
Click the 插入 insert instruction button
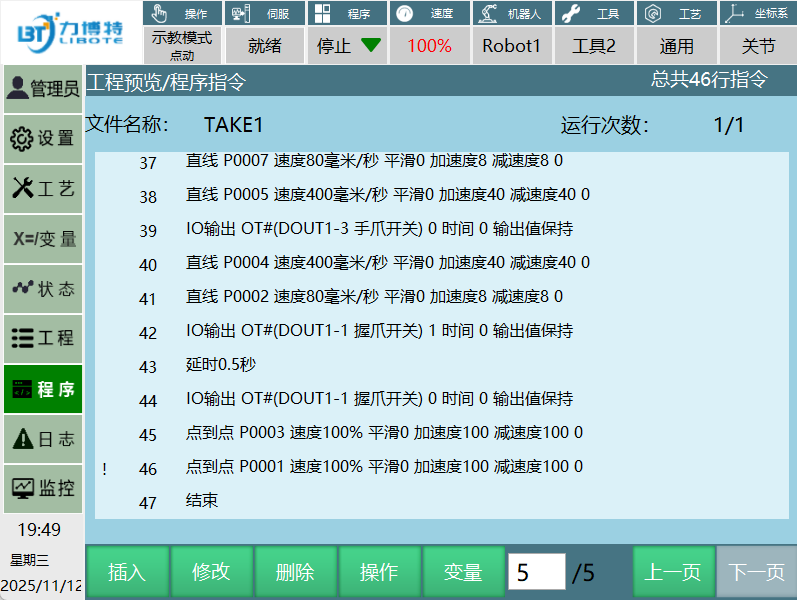point(127,572)
